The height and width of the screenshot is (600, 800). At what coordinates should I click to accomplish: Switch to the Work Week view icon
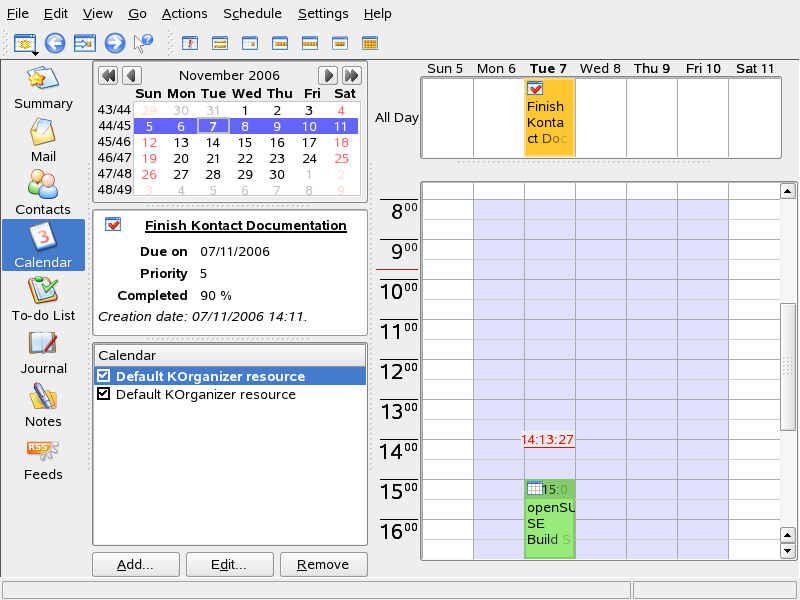[x=280, y=43]
